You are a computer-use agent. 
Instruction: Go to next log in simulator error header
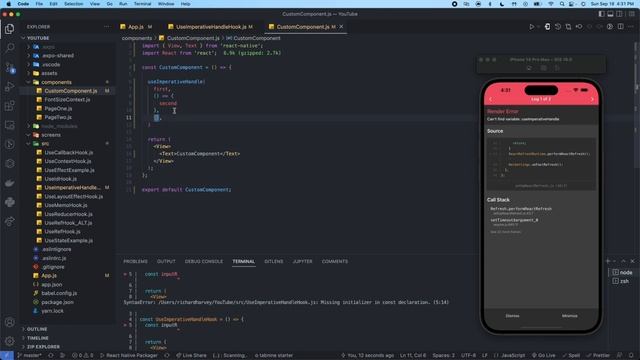pyautogui.click(x=592, y=99)
